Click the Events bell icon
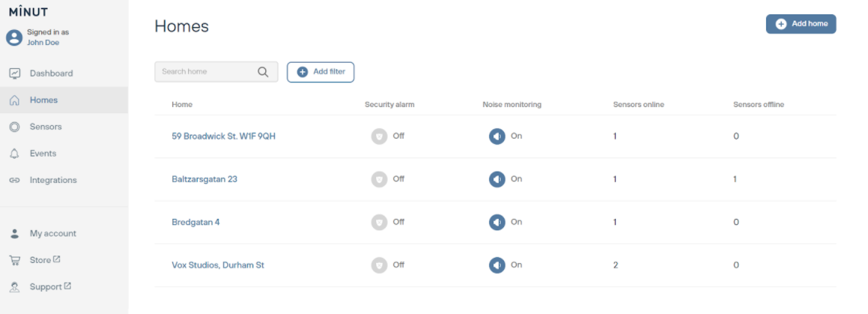Screen dimensions: 868x314 [x=14, y=154]
